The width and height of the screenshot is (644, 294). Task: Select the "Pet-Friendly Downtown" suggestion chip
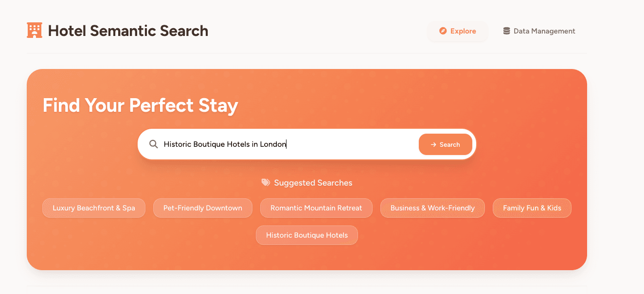[202, 208]
